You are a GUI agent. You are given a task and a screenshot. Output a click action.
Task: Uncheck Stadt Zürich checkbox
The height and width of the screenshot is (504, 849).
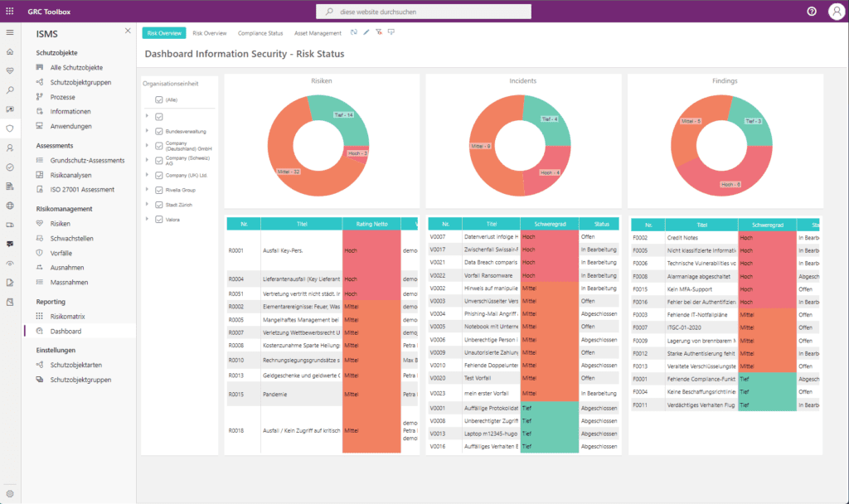158,205
